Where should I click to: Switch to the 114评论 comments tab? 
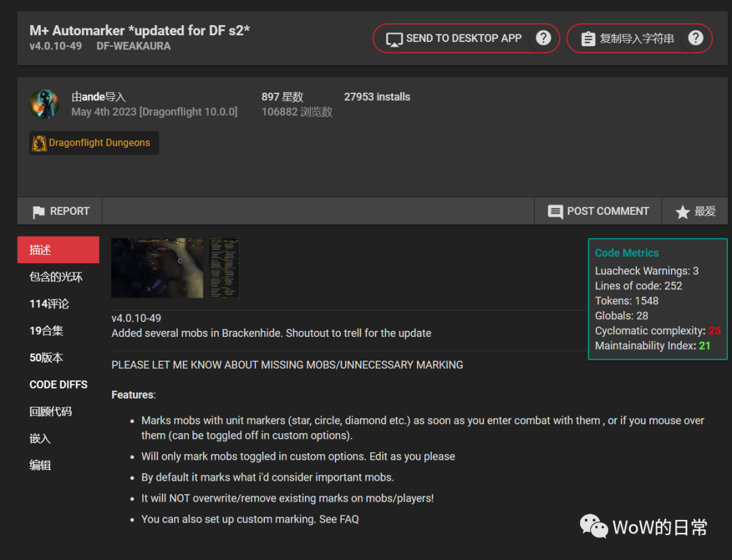[49, 304]
